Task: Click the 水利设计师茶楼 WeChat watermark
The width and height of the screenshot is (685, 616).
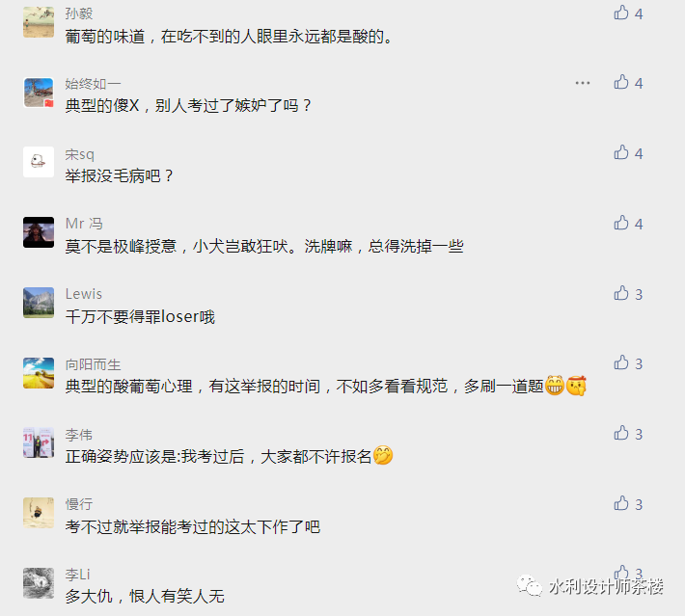Action: pos(590,586)
